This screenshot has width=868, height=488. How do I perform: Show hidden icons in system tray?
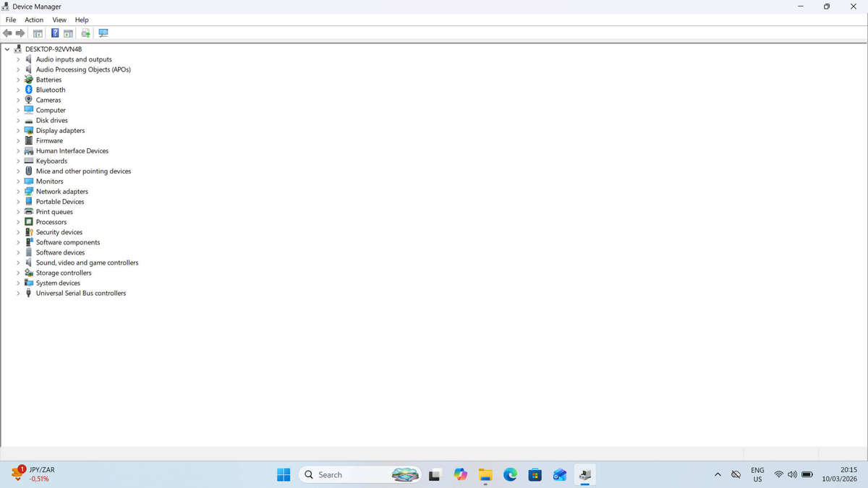pyautogui.click(x=718, y=474)
